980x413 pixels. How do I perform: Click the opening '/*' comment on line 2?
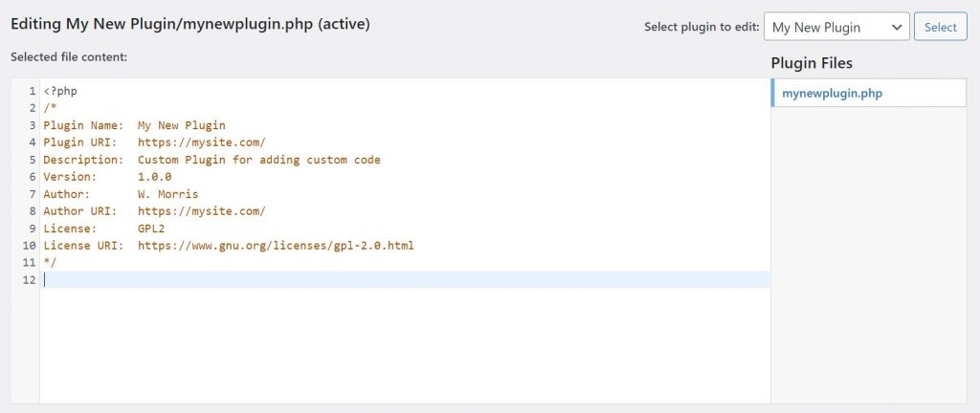tap(50, 108)
